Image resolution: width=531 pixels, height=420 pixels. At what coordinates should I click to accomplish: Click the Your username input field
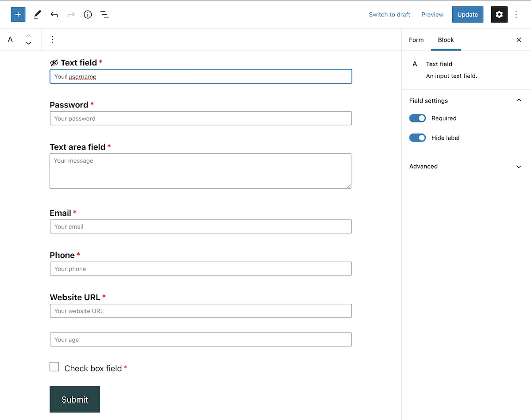click(201, 76)
